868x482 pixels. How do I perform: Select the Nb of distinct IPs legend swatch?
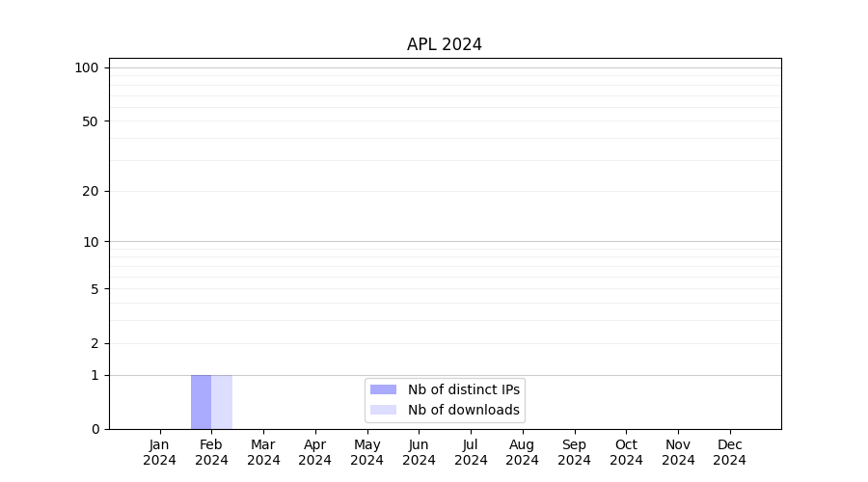point(383,389)
